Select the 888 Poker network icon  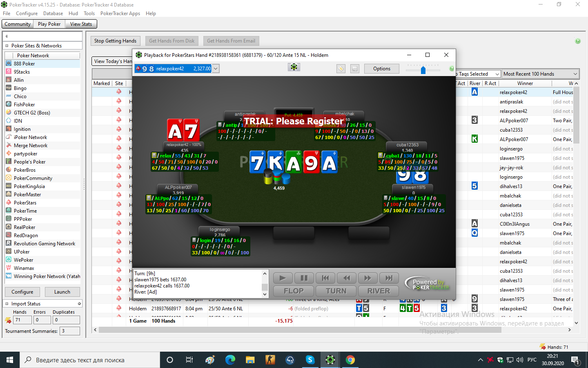coord(9,63)
